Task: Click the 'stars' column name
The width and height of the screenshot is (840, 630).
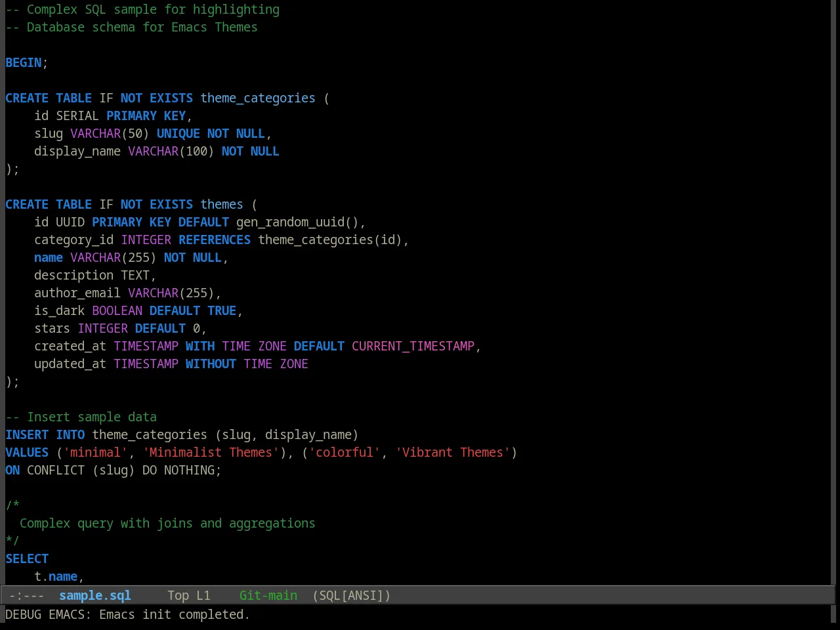Action: coord(52,328)
